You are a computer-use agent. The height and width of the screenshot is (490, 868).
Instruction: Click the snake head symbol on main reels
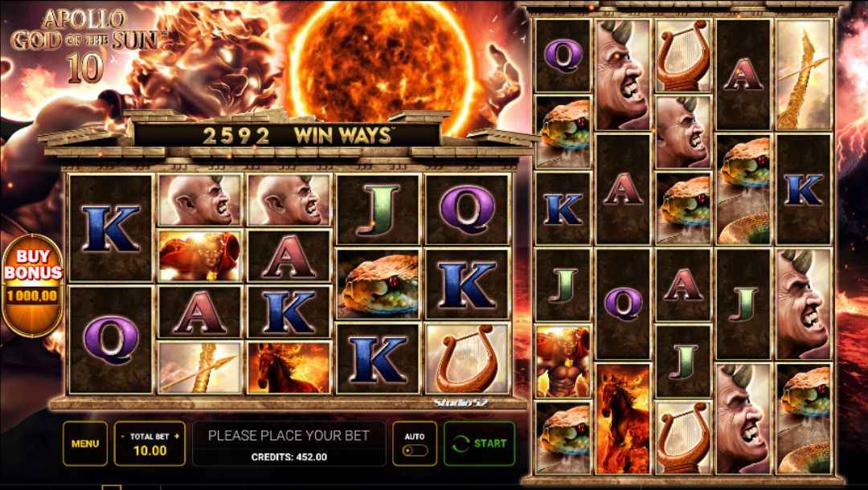[378, 284]
